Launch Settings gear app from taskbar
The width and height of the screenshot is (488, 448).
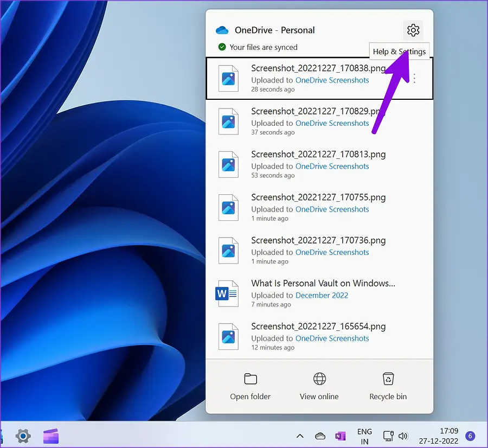pyautogui.click(x=23, y=436)
